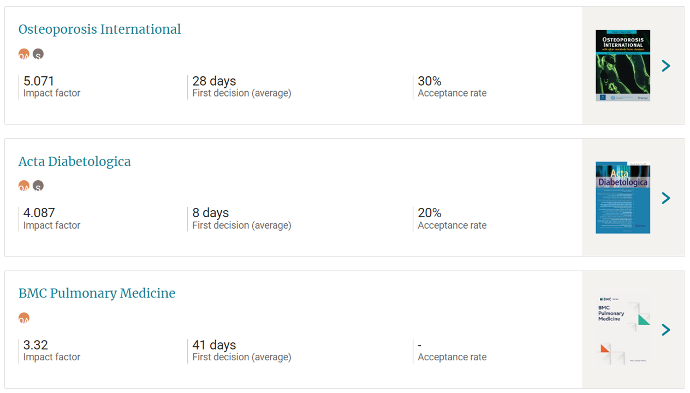Open the Acta Diabetologica journal link
This screenshot has height=393, width=690.
[x=74, y=162]
